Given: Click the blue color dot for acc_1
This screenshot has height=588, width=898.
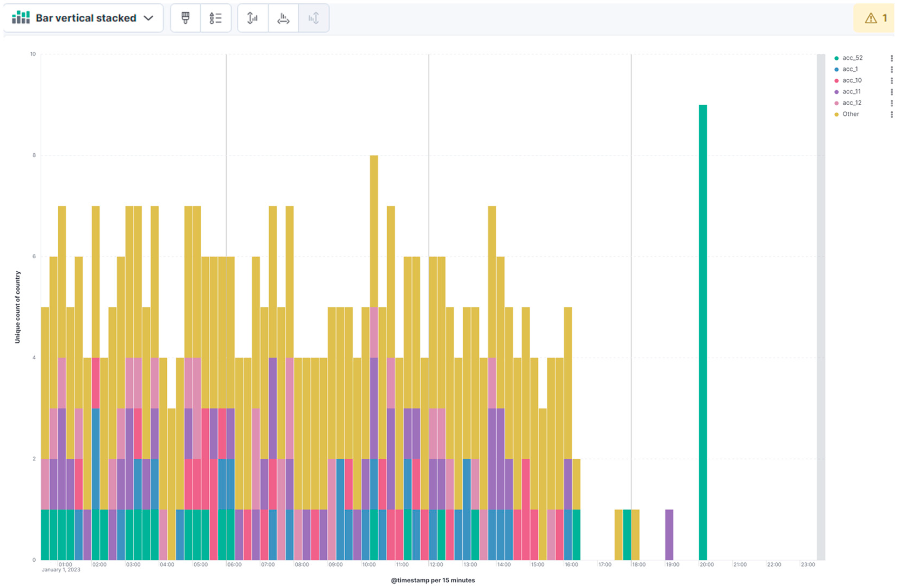Looking at the screenshot, I should 837,70.
